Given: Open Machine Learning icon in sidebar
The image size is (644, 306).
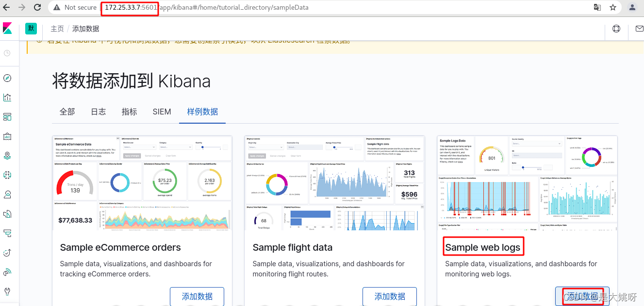Looking at the screenshot, I should (x=7, y=175).
